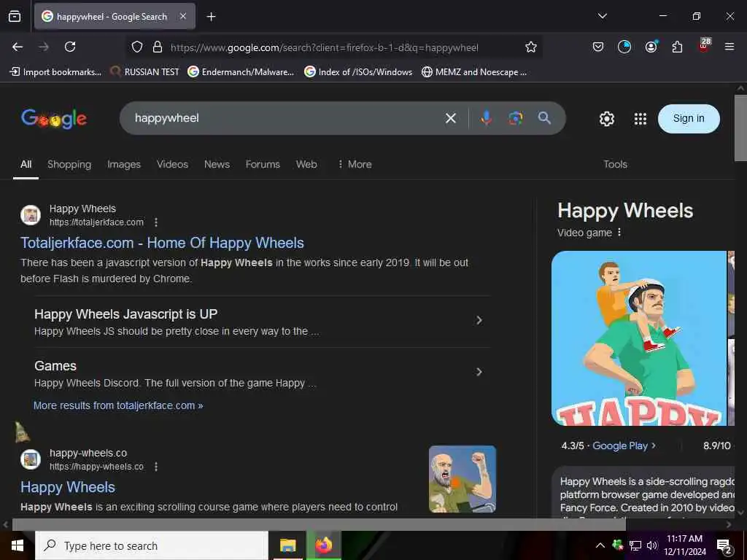This screenshot has height=560, width=747.
Task: Open Totaljerkface.com - Home Of Happy Wheels
Action: tap(162, 243)
